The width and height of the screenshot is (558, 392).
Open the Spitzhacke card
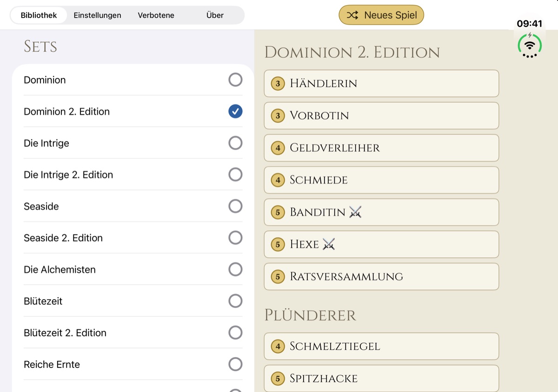click(x=381, y=379)
